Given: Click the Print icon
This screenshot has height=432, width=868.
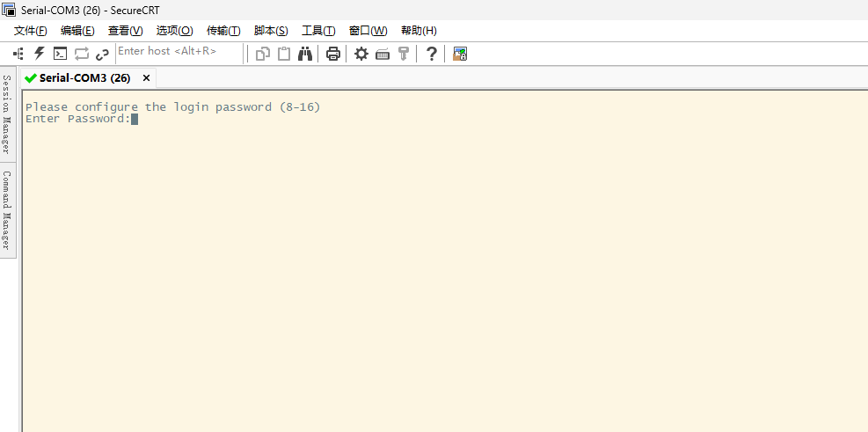Looking at the screenshot, I should click(332, 54).
